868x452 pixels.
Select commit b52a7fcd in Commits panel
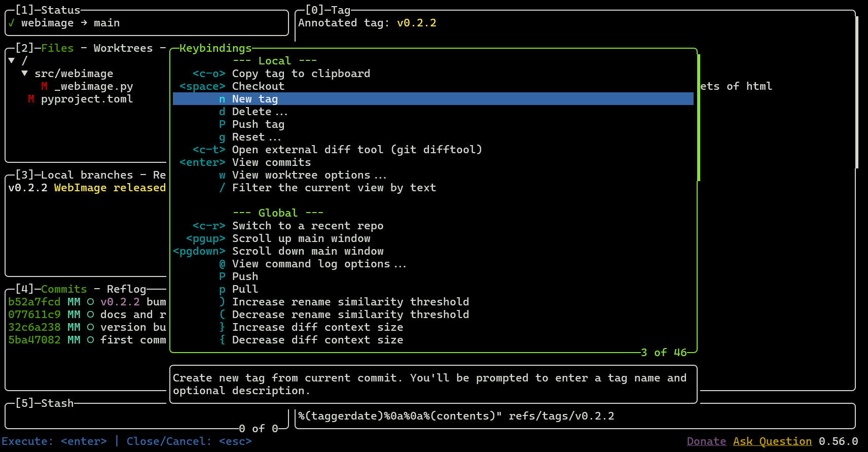tap(87, 302)
